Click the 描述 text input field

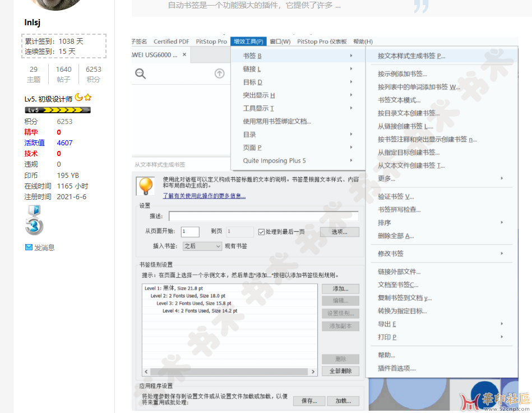coord(263,216)
